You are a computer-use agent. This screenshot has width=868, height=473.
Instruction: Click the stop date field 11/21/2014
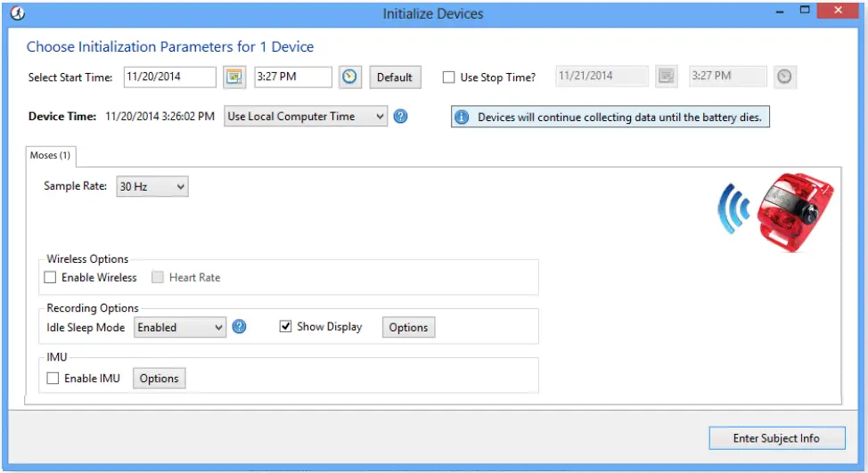pos(602,77)
